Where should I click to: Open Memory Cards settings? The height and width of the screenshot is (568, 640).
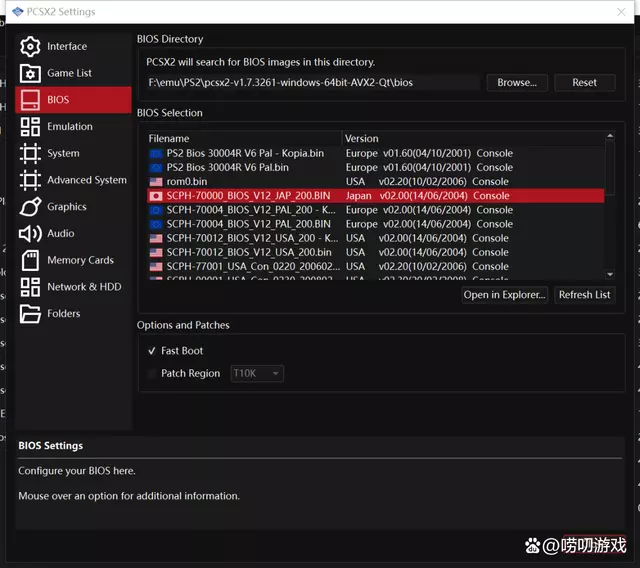[73, 260]
